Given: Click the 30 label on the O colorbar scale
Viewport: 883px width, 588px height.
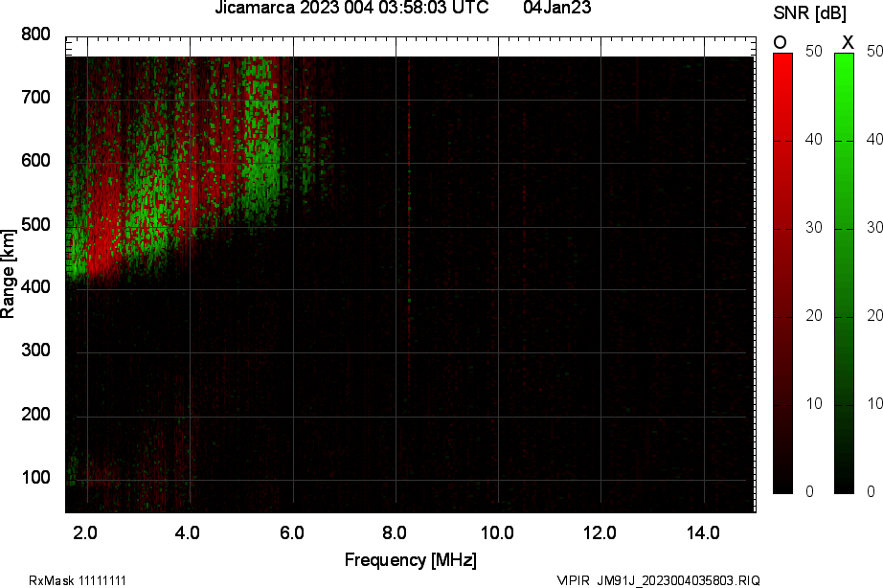Looking at the screenshot, I should click(814, 228).
